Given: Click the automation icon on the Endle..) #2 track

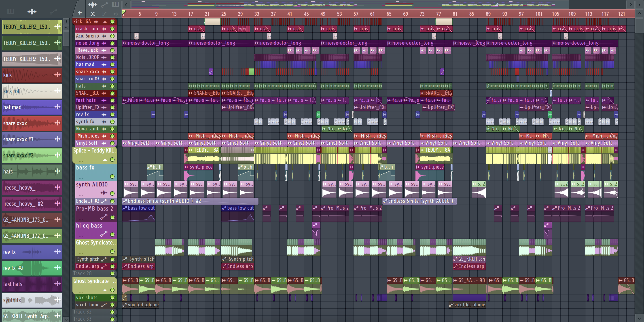Looking at the screenshot, I should click(x=104, y=201).
